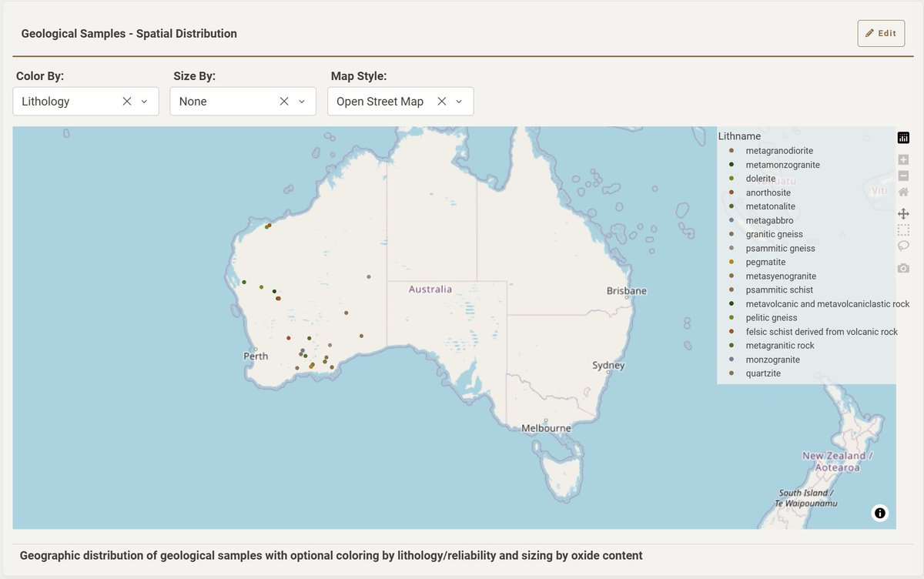
Task: Click the Melbourne label on the map
Action: coord(546,428)
